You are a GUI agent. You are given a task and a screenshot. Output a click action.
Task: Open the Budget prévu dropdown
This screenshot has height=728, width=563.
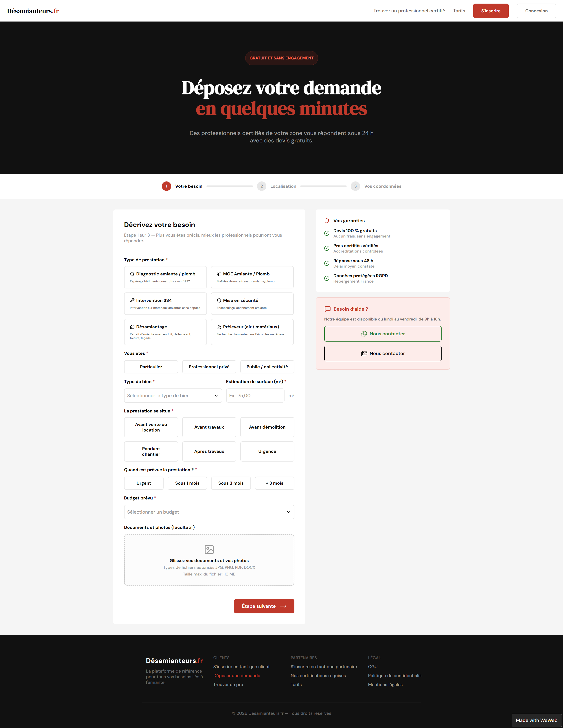[209, 512]
